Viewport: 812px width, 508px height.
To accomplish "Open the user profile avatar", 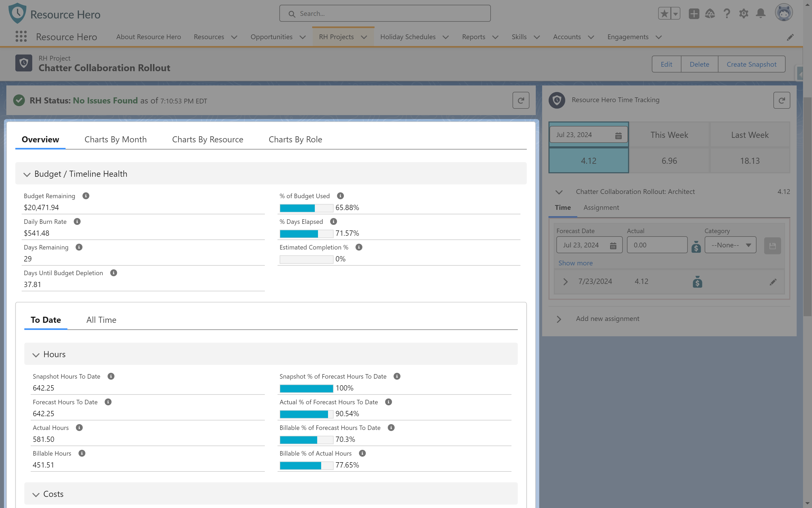I will click(x=784, y=13).
